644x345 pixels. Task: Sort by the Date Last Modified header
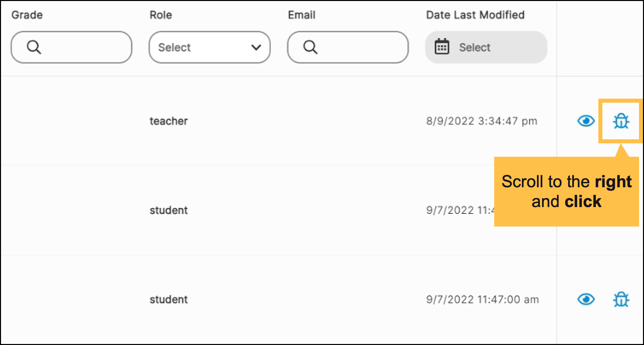tap(475, 15)
